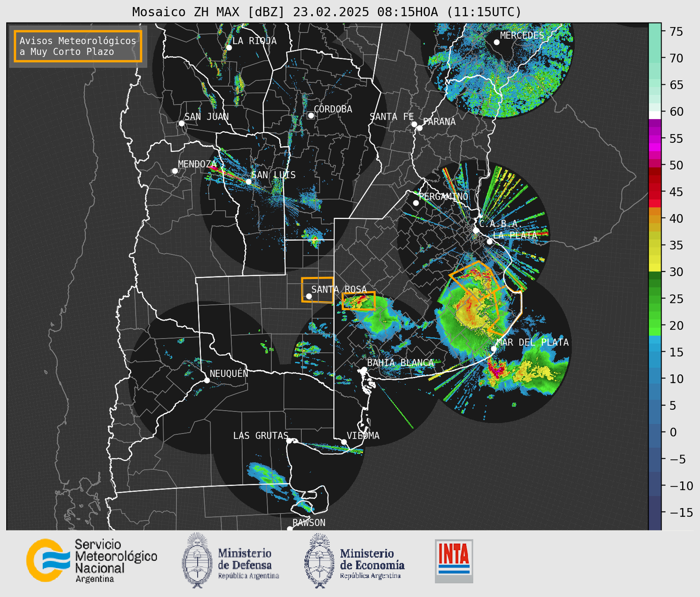Screen dimensions: 700x597
Task: Click the Ministerio de Defensa text
Action: tap(249, 564)
